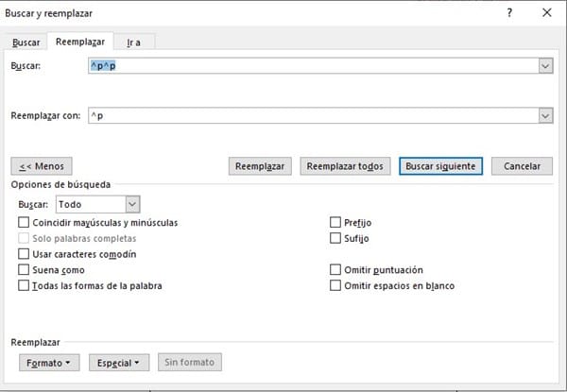Close the Buscar y reemplazar dialog
The width and height of the screenshot is (567, 392).
[546, 13]
